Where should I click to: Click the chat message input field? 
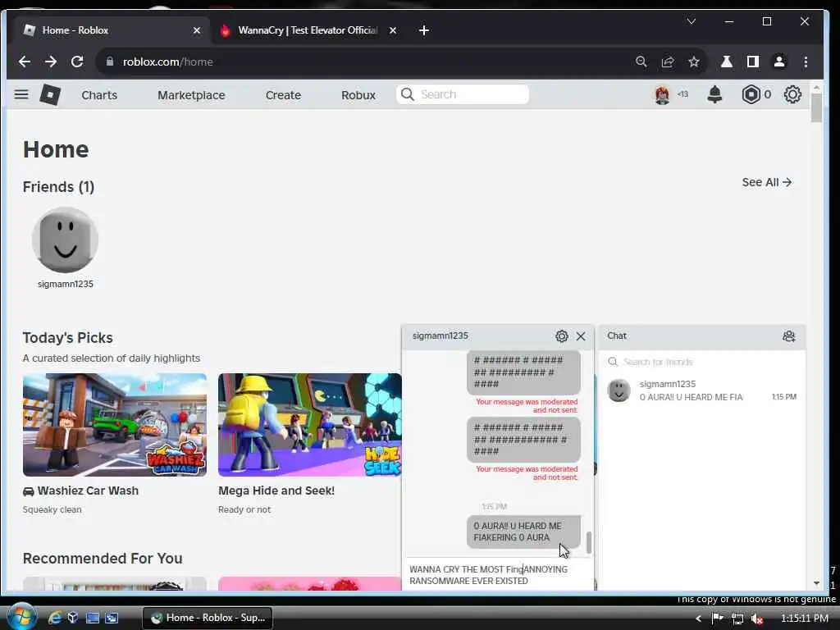[498, 575]
